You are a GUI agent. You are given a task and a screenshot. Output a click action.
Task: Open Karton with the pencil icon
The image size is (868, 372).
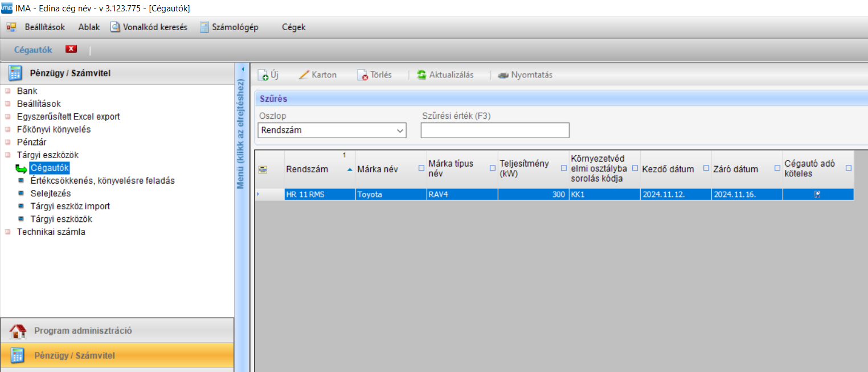click(x=304, y=75)
